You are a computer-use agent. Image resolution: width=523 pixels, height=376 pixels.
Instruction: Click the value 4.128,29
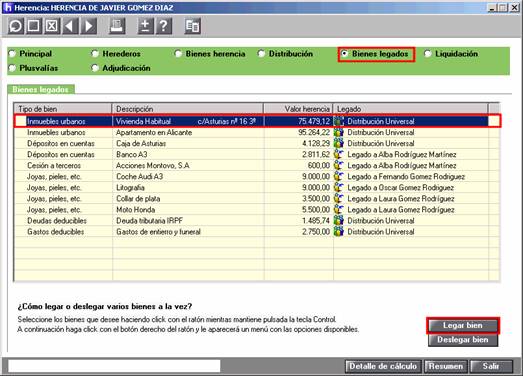[x=316, y=143]
